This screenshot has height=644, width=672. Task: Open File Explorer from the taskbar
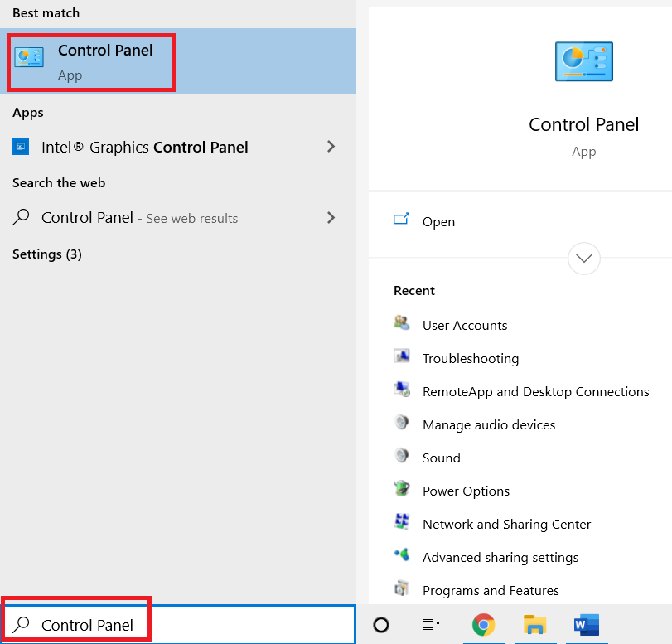(x=534, y=625)
